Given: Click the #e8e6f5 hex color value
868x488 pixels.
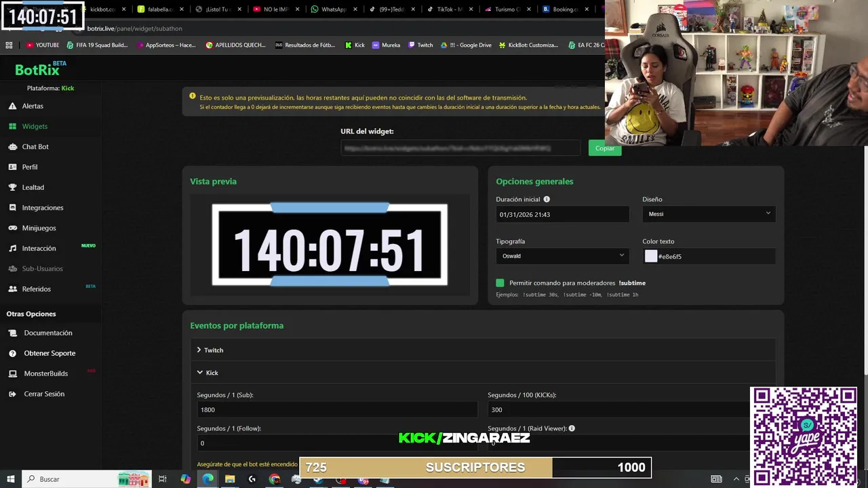Looking at the screenshot, I should 670,256.
